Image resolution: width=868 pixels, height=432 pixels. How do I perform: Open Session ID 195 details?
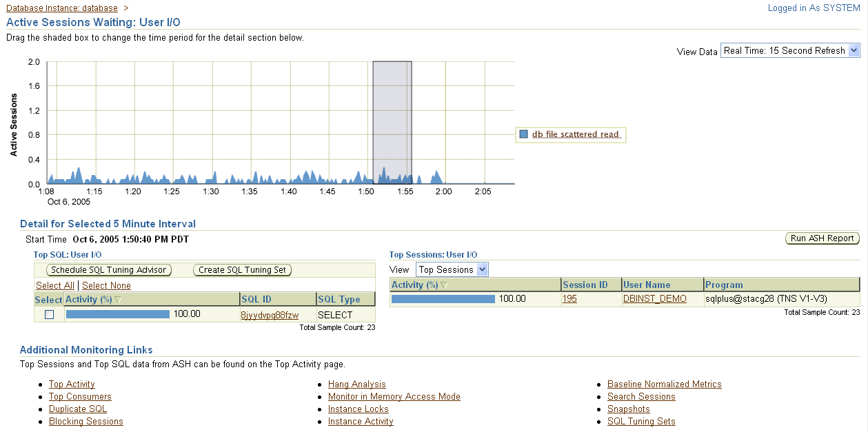click(569, 299)
